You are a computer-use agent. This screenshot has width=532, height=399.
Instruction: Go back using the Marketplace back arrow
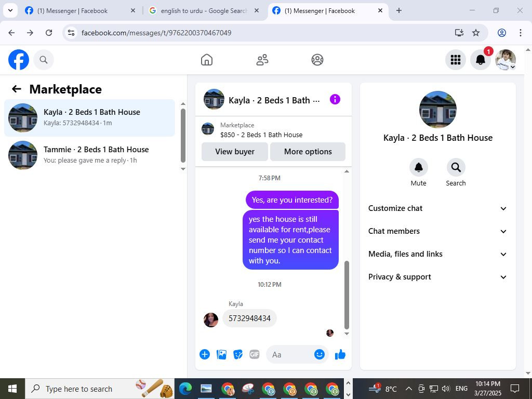(x=16, y=89)
